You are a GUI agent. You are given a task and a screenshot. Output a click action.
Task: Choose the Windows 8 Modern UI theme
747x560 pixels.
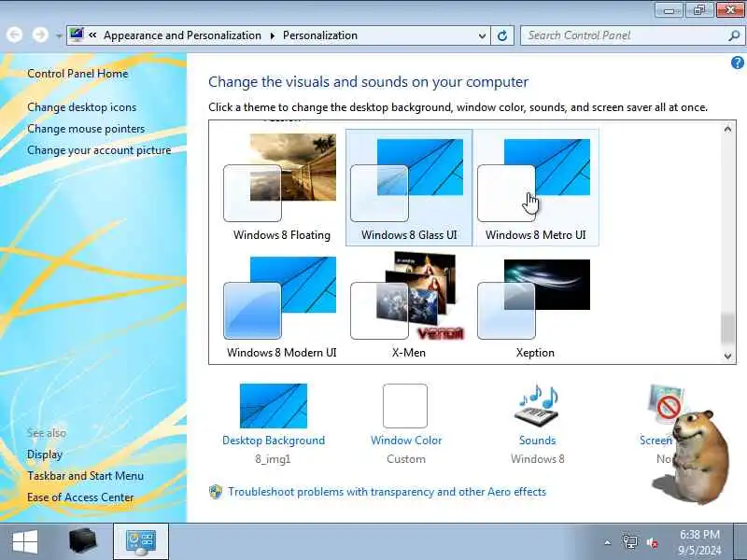(x=281, y=307)
